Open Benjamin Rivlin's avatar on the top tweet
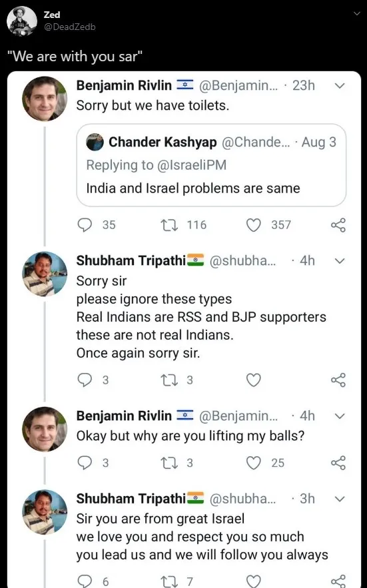 click(x=45, y=99)
